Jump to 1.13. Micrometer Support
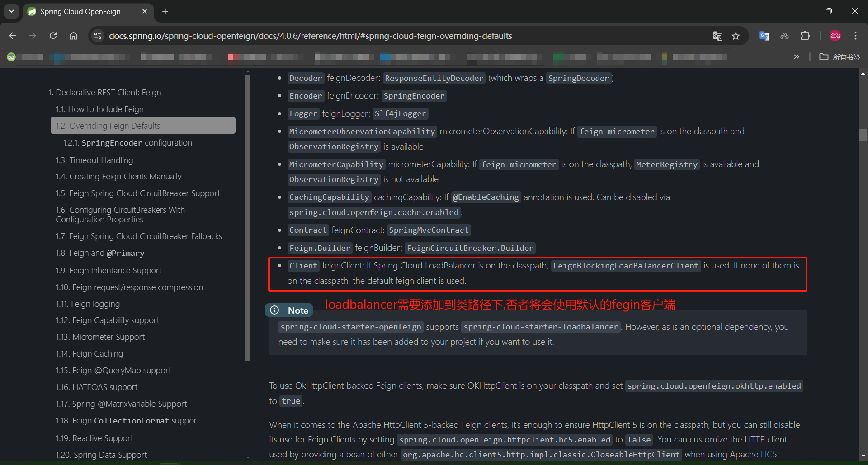Image resolution: width=868 pixels, height=465 pixels. [x=100, y=337]
